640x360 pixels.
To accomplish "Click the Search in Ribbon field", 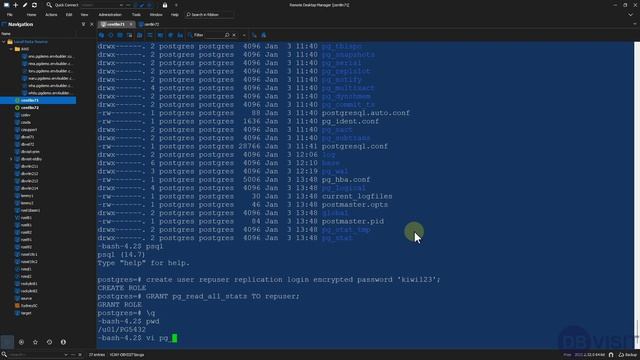I will (x=209, y=14).
